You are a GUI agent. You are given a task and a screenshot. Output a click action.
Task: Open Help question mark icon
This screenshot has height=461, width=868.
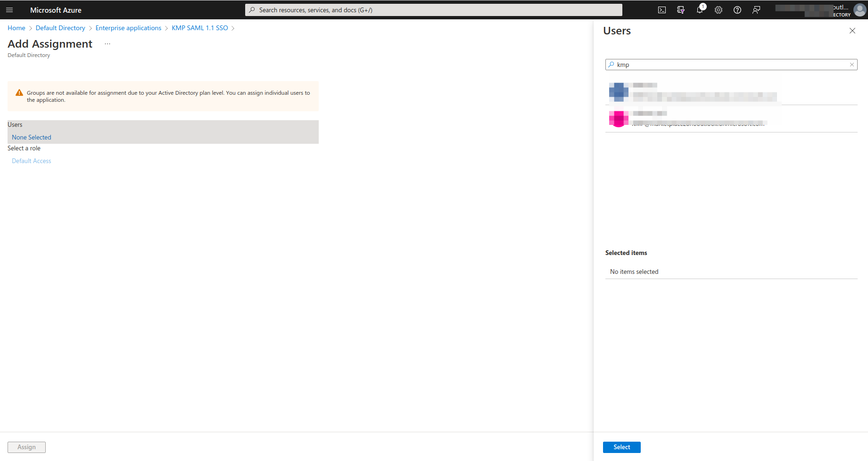tap(737, 10)
